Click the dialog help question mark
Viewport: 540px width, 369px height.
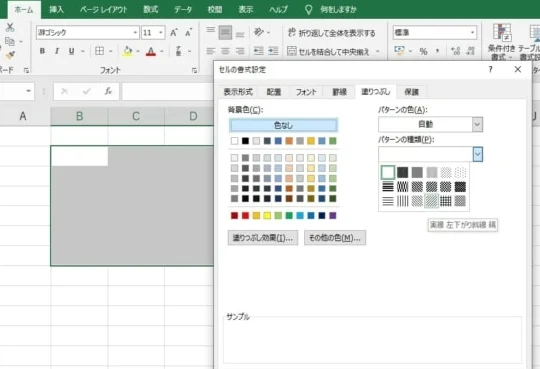coord(490,70)
